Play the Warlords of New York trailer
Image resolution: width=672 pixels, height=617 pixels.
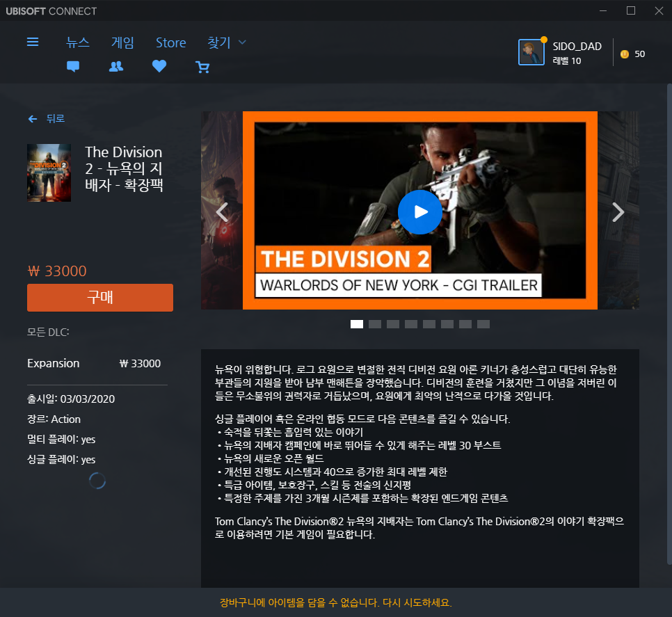[x=420, y=212]
